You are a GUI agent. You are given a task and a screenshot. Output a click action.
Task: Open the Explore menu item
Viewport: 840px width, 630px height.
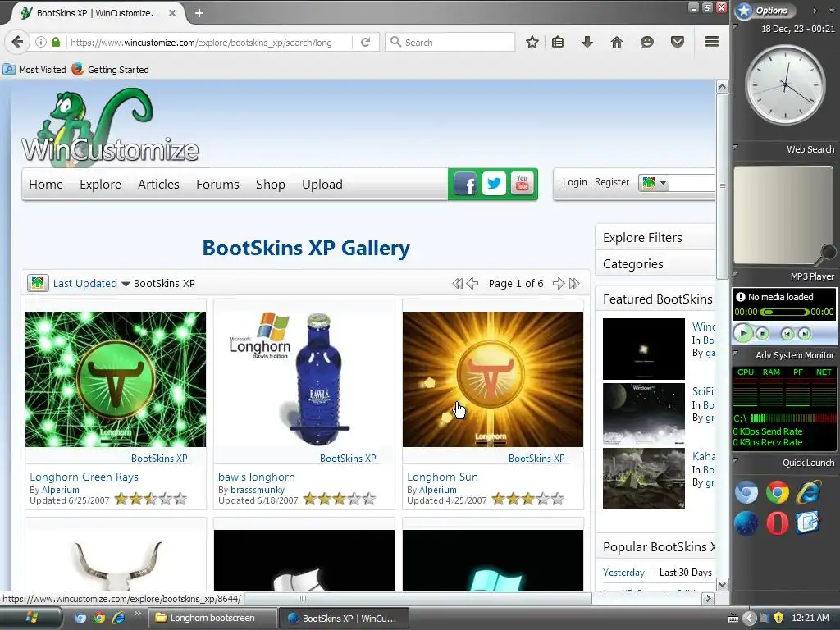(x=100, y=185)
